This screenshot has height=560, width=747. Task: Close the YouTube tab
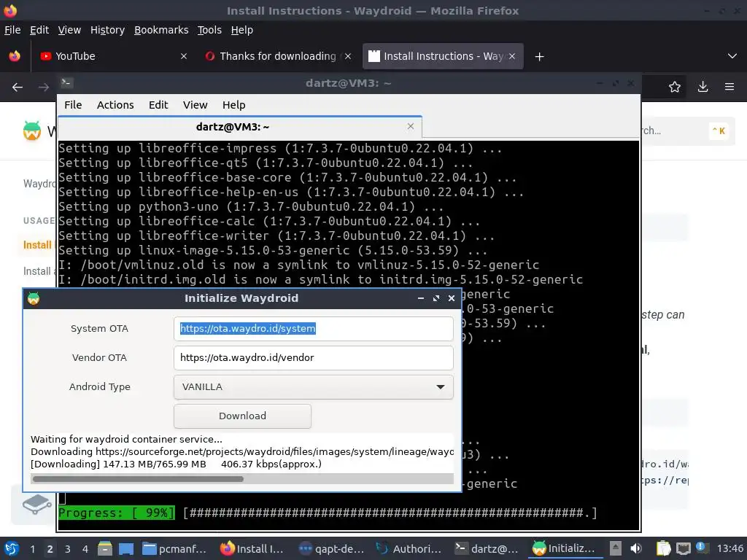tap(183, 56)
